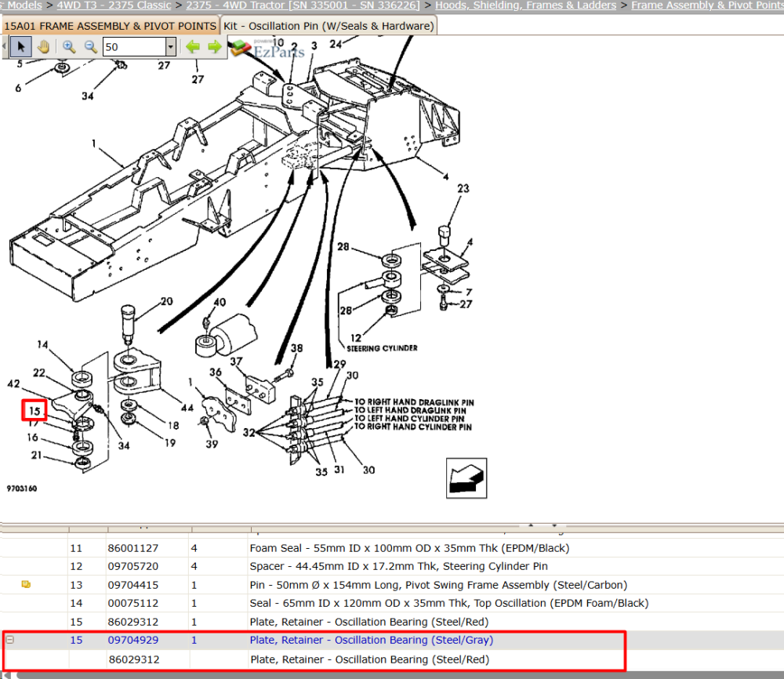Click the horizontal scrollbar under the parts list
This screenshot has width=784, height=679.
400,676
